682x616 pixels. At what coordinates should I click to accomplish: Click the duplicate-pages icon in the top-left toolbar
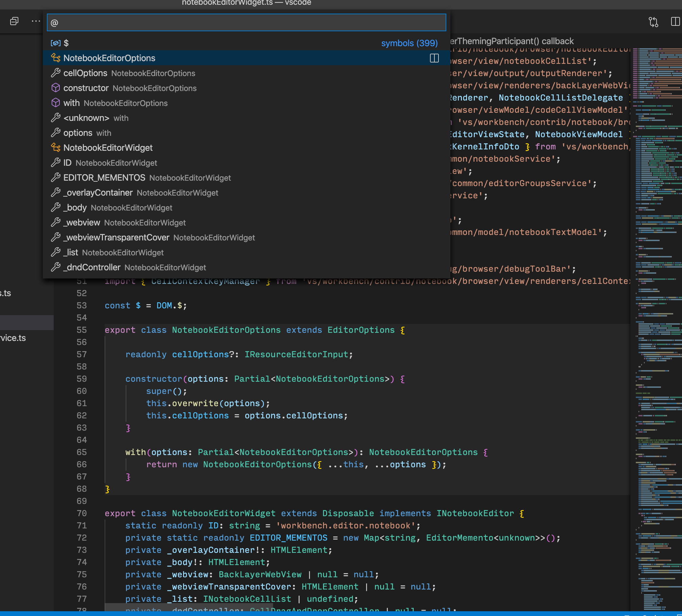tap(14, 21)
